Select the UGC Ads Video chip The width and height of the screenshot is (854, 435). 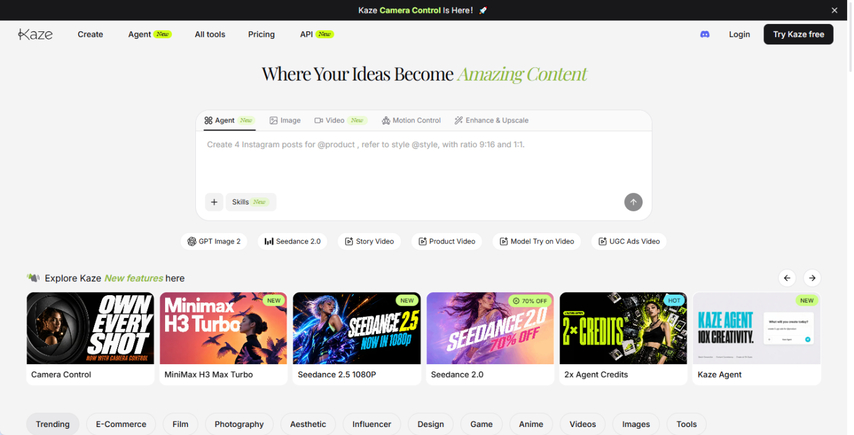tap(629, 241)
